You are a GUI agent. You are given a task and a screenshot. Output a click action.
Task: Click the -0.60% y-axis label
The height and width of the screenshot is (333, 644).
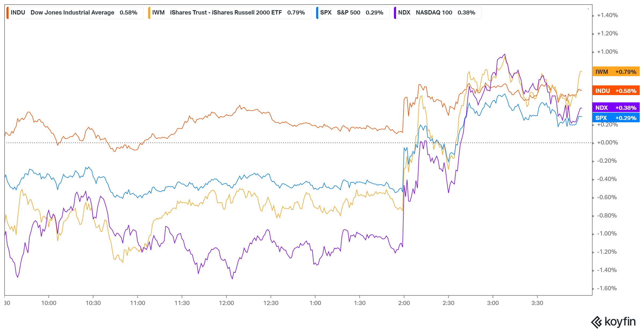point(607,197)
